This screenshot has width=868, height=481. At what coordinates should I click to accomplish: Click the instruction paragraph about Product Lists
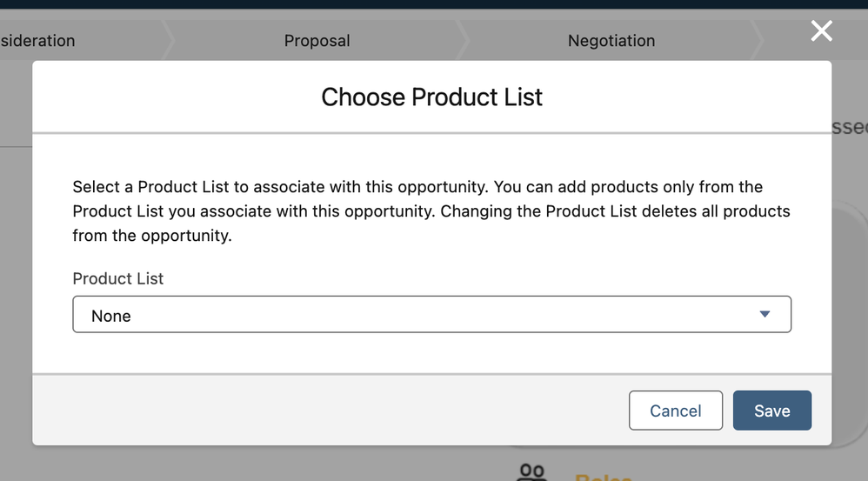[x=431, y=210]
